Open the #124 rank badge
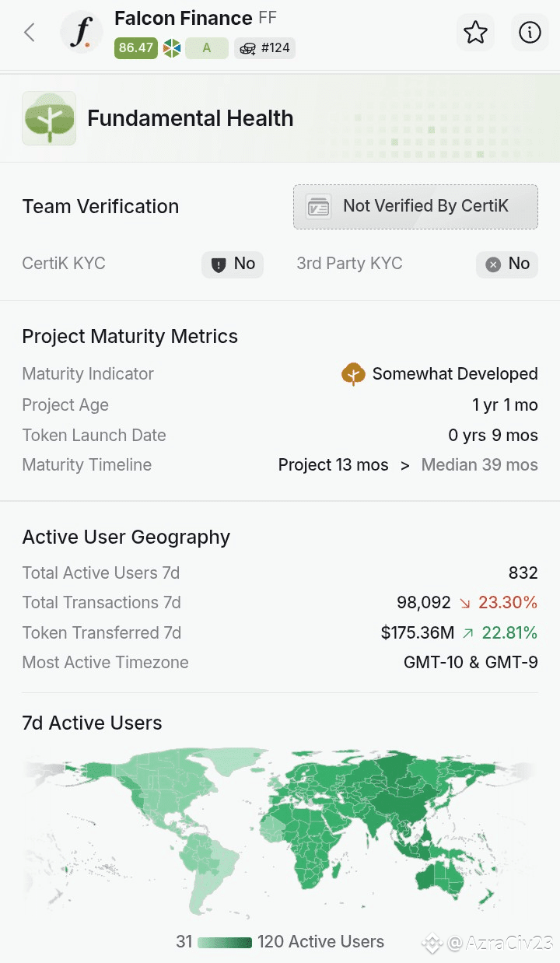Image resolution: width=560 pixels, height=963 pixels. point(264,48)
